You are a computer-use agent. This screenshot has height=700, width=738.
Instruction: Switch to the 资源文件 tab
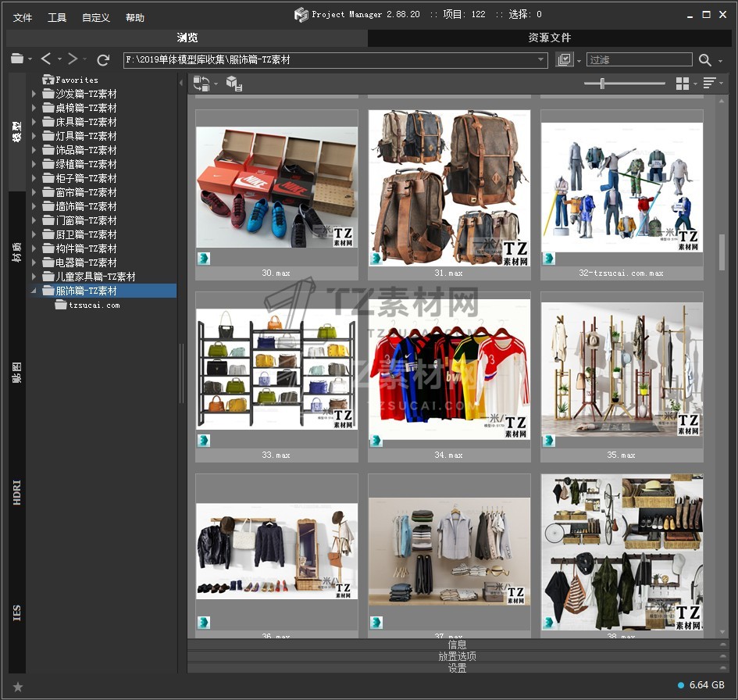point(549,37)
